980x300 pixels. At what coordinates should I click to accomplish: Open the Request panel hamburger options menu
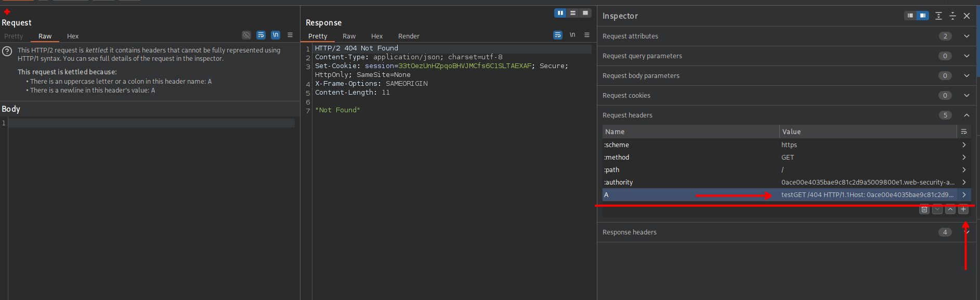290,35
